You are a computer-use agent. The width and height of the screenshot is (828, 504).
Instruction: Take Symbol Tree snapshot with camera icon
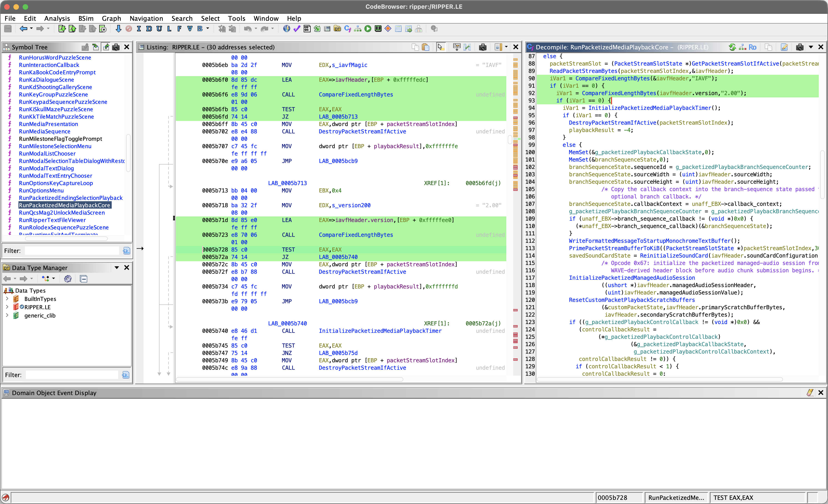pos(116,47)
